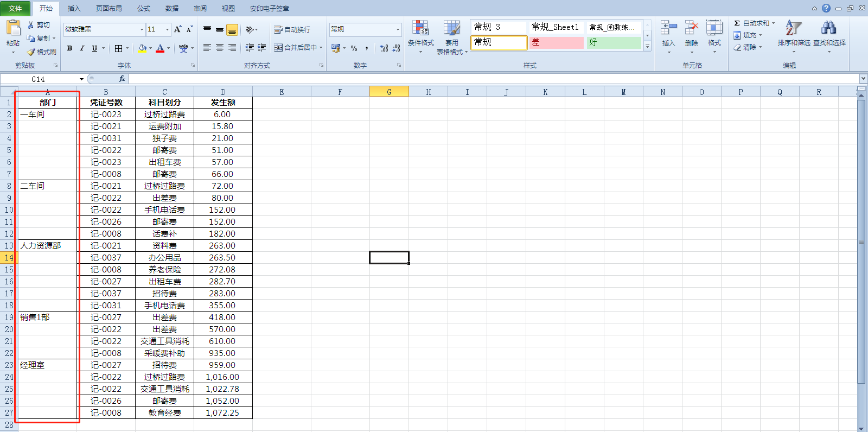Click the Wrap Text (自动换行) button

[x=292, y=29]
